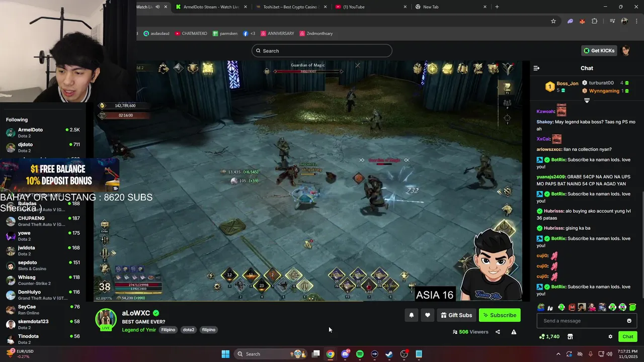Click the Gift Subs button
Viewport: 644px width, 362px height.
coord(456,315)
